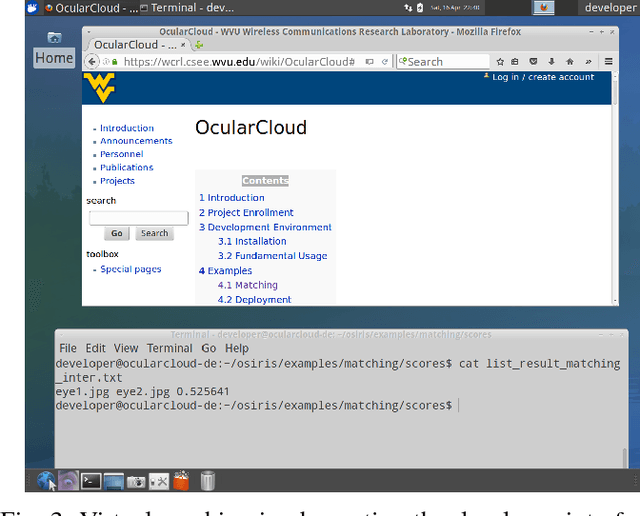Image resolution: width=640 pixels, height=516 pixels.
Task: Open the Publications sidebar link
Action: (126, 167)
